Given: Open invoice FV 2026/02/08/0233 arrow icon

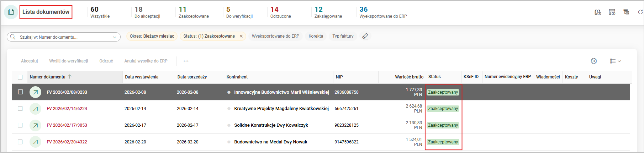Looking at the screenshot, I should pyautogui.click(x=35, y=92).
